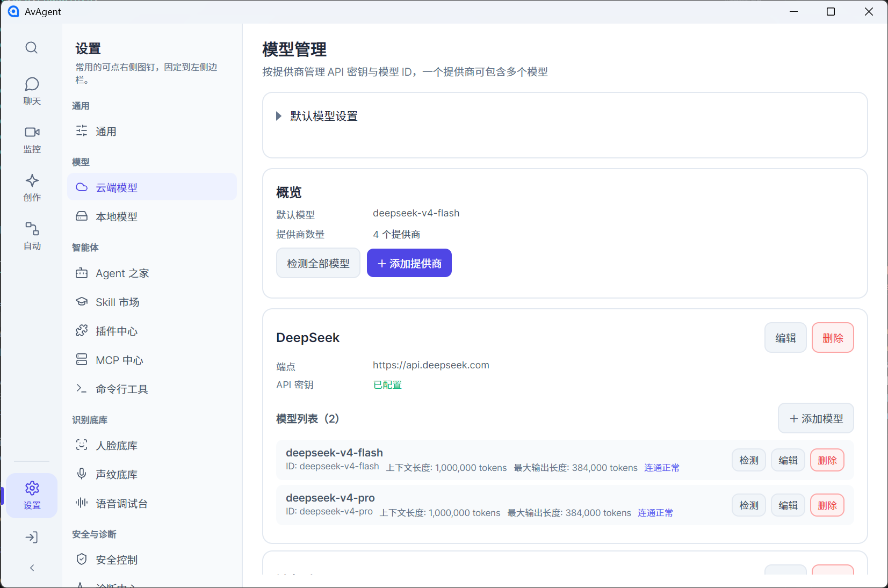Click the face-scan icon beside 人脸底库
This screenshot has width=888, height=588.
[82, 445]
